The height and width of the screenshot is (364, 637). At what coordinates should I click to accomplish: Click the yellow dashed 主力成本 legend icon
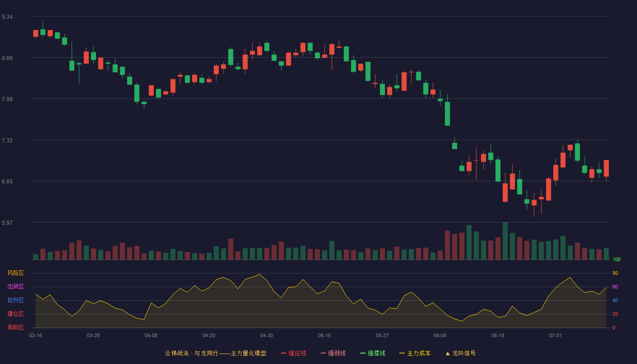pyautogui.click(x=402, y=353)
